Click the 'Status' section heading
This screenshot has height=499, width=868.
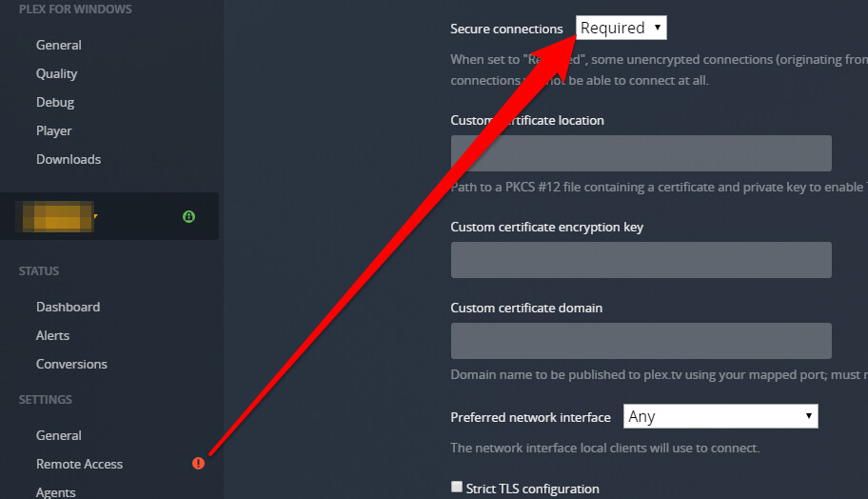pyautogui.click(x=39, y=270)
